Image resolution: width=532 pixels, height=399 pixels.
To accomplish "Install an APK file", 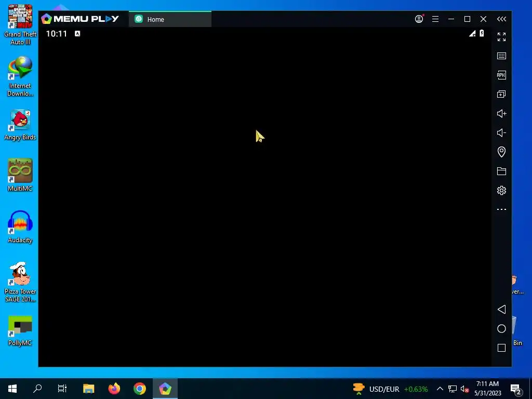I will [501, 75].
